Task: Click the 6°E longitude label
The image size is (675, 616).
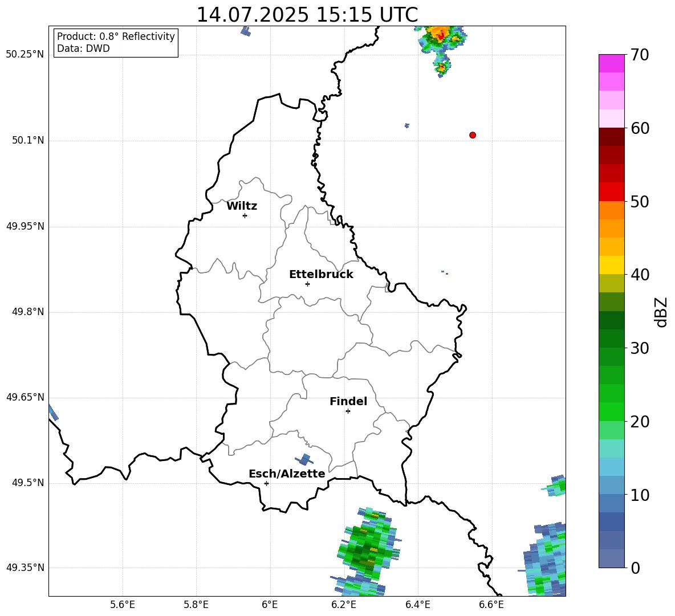Action: point(270,605)
